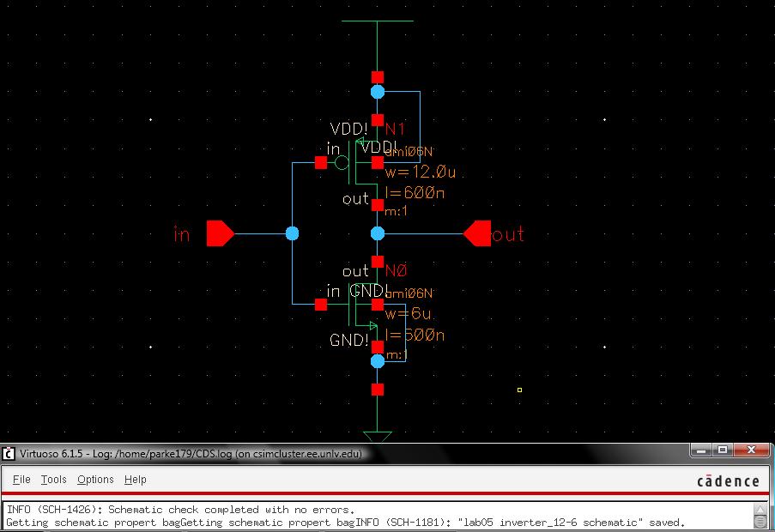
Task: Select the red 'out' output pin
Action: (x=477, y=233)
